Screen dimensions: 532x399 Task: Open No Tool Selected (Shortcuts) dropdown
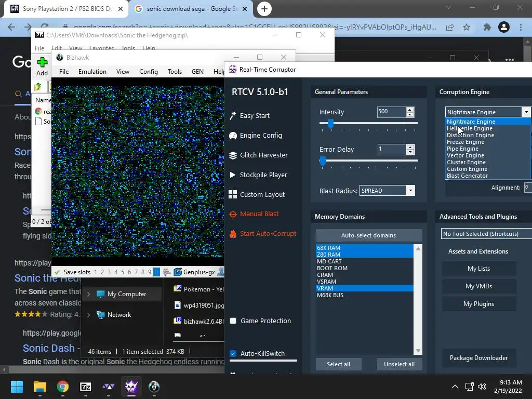[x=486, y=234]
